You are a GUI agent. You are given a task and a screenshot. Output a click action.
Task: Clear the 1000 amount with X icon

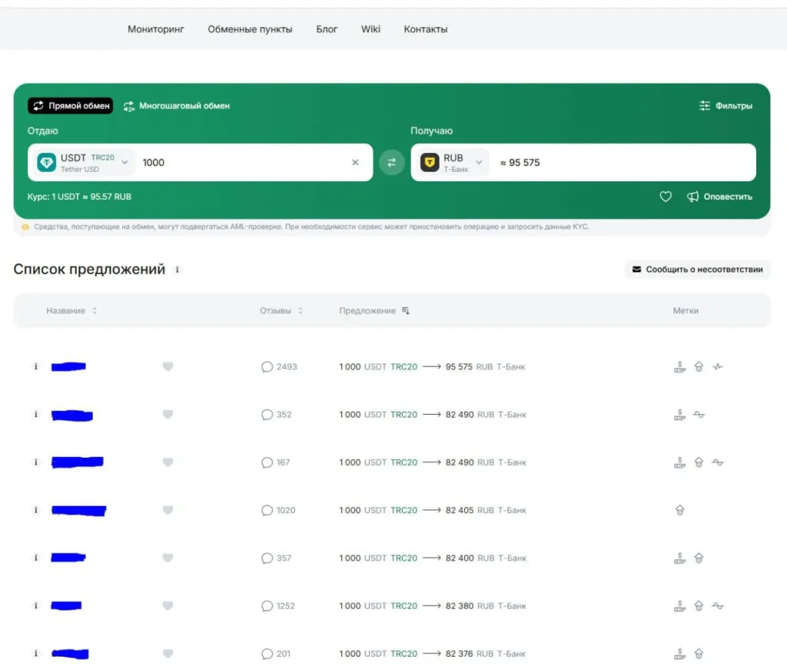(x=355, y=163)
